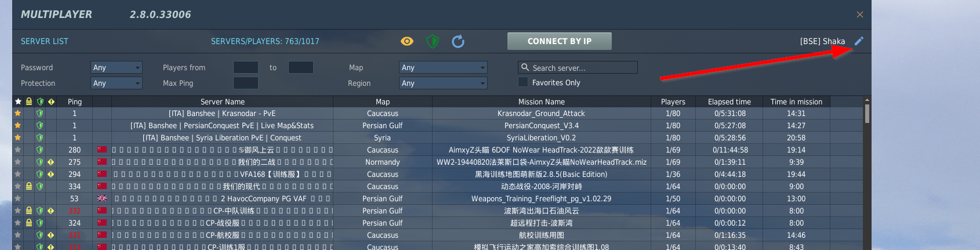Click the yellow warning column header icon

click(51, 102)
